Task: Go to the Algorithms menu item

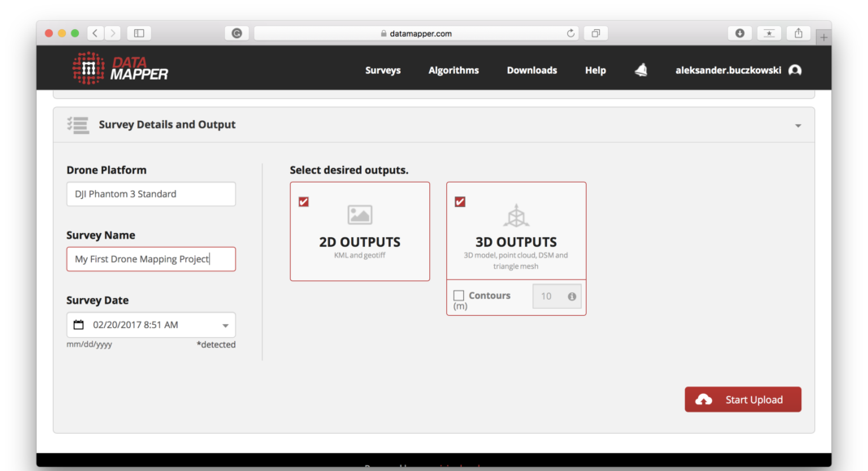Action: 454,71
